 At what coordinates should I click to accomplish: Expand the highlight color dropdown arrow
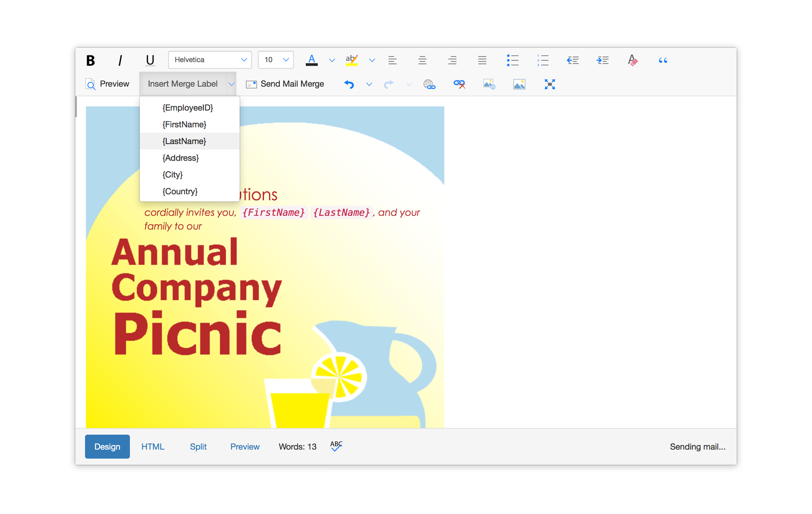pyautogui.click(x=372, y=60)
